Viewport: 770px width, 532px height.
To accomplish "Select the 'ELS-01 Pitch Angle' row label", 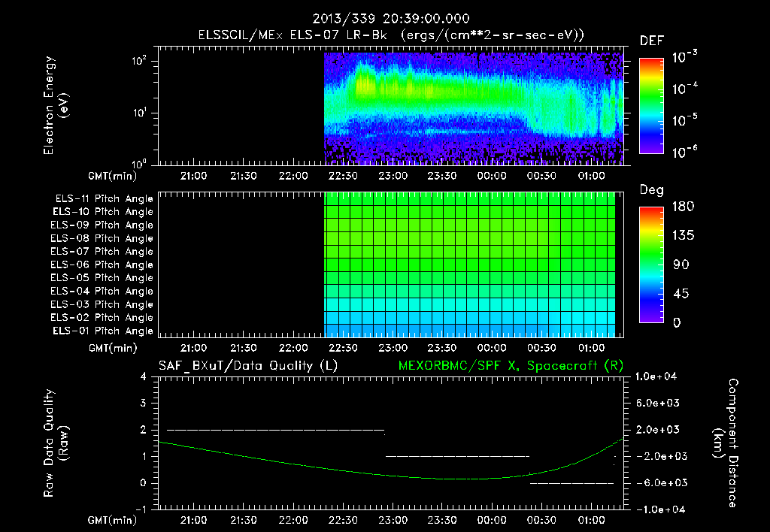I will pos(103,331).
